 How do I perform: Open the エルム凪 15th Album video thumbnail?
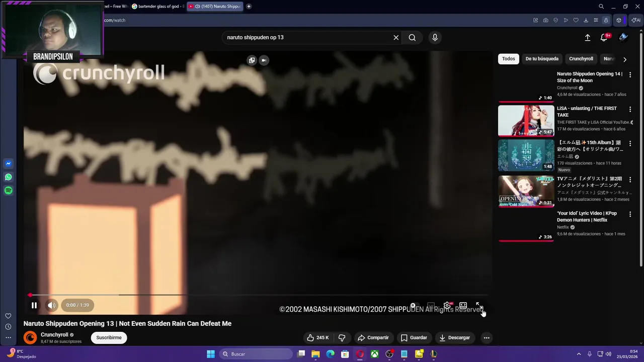pyautogui.click(x=526, y=155)
